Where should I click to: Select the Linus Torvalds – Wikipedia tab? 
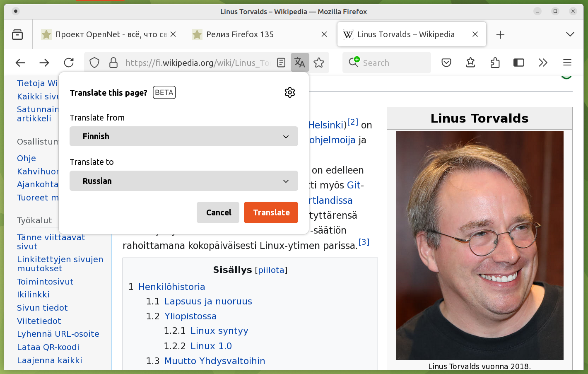tap(412, 34)
